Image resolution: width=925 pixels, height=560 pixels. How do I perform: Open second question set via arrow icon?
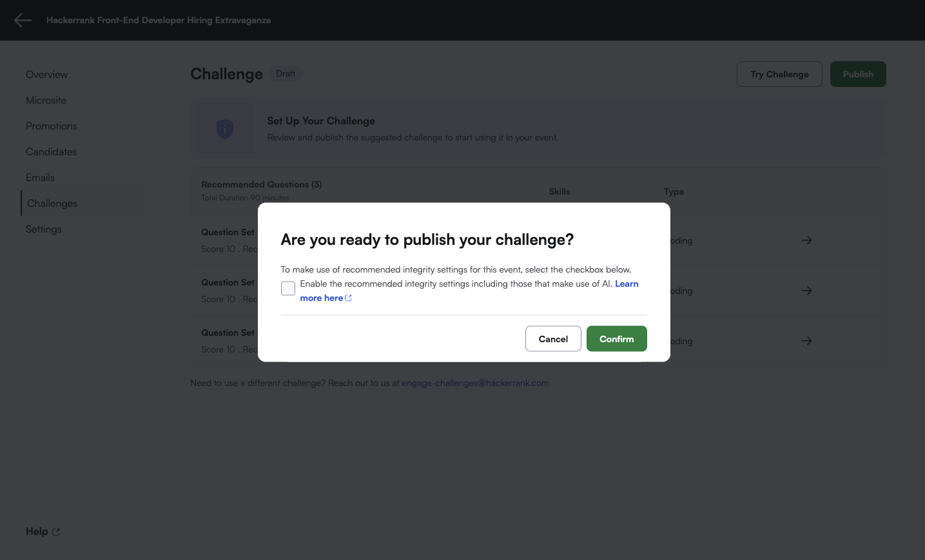click(806, 291)
